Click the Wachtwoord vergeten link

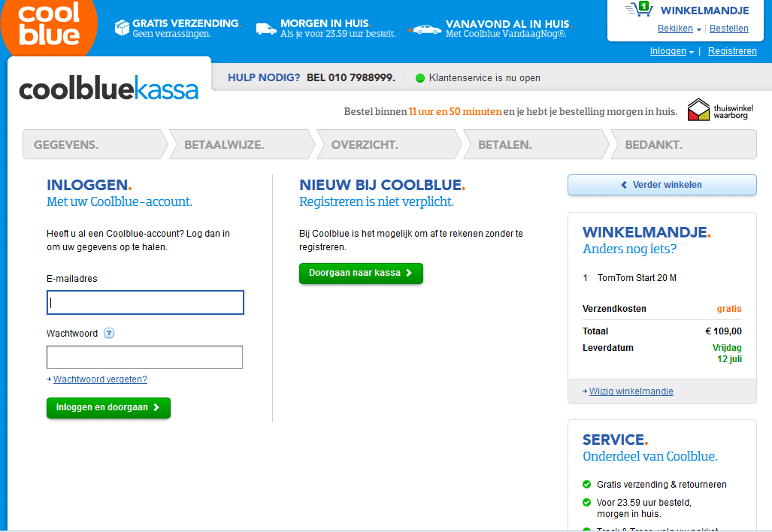tap(100, 379)
